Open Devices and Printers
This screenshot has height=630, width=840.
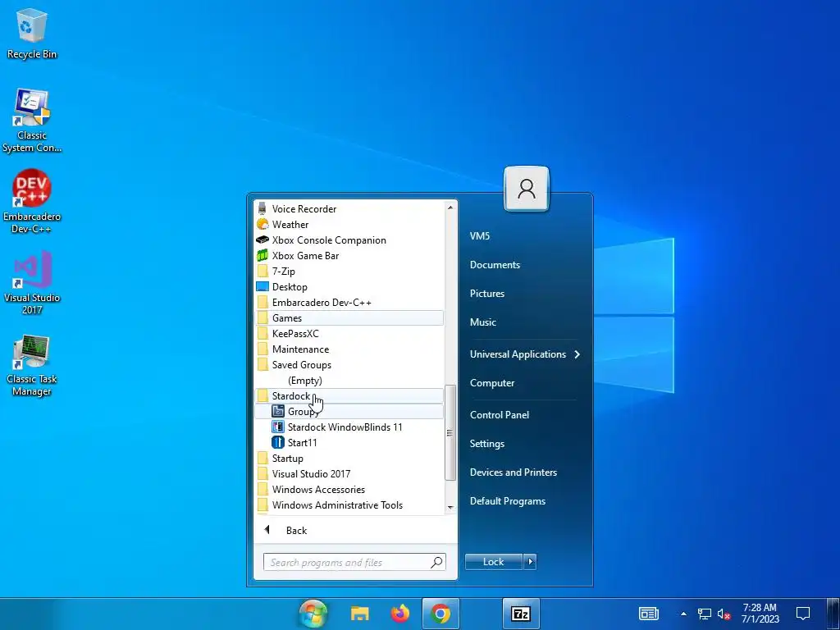point(514,472)
